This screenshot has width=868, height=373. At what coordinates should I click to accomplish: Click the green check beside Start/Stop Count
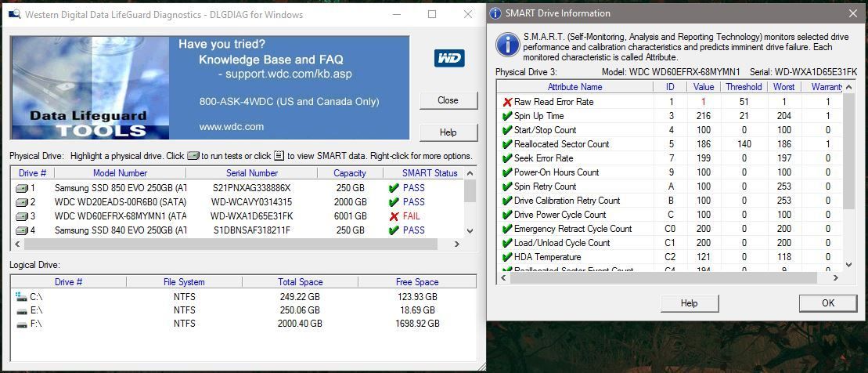[x=507, y=130]
